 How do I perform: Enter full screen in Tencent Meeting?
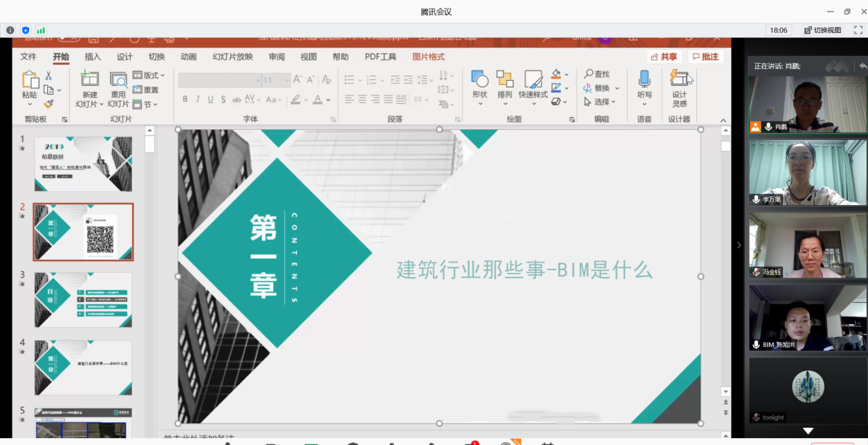[x=858, y=30]
